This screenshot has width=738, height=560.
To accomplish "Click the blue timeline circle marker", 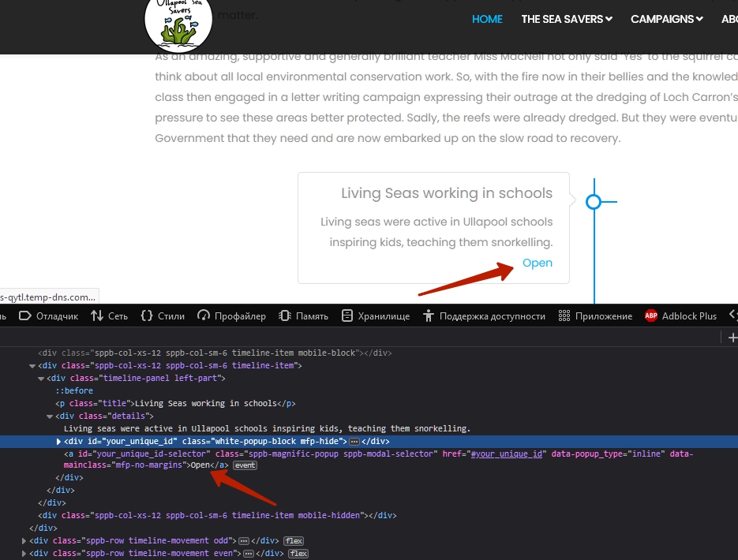I will [594, 202].
